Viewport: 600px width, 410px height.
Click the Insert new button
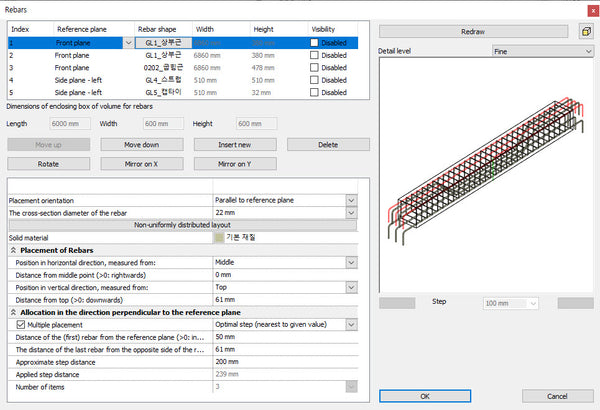pos(232,145)
